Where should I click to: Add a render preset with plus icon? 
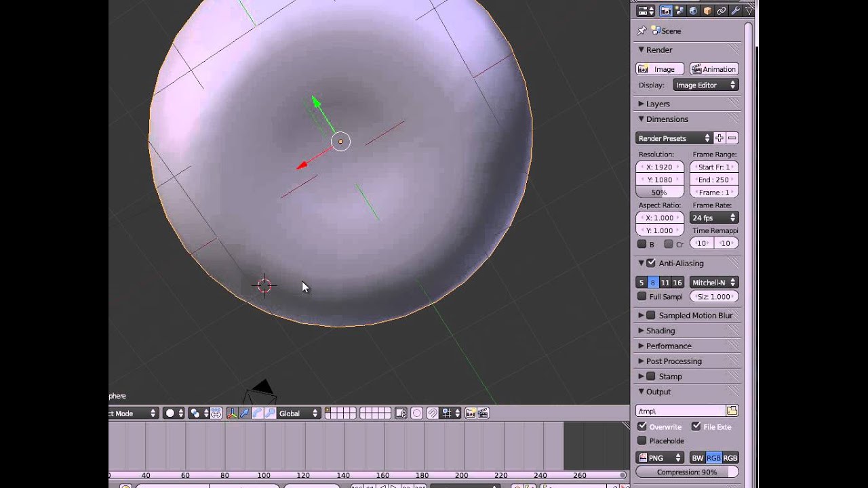tap(719, 138)
